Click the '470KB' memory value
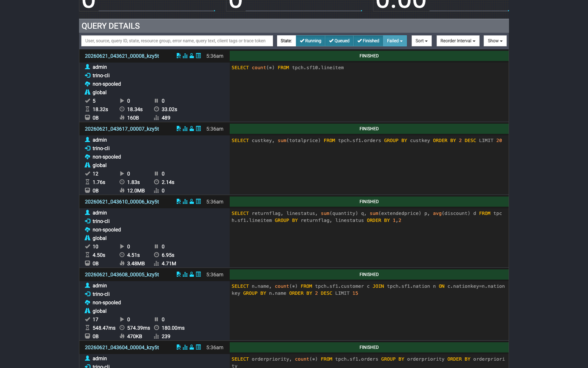This screenshot has height=368, width=588. tap(135, 336)
